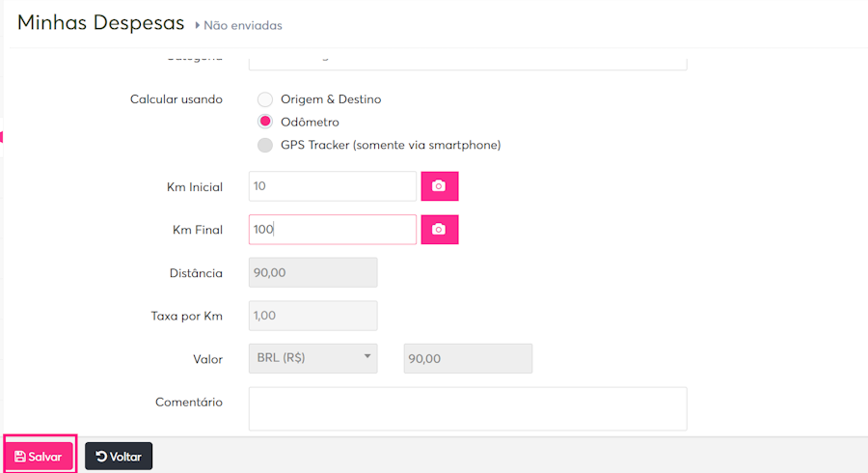Focus the Km Inicial input field
868x473 pixels.
(x=332, y=186)
